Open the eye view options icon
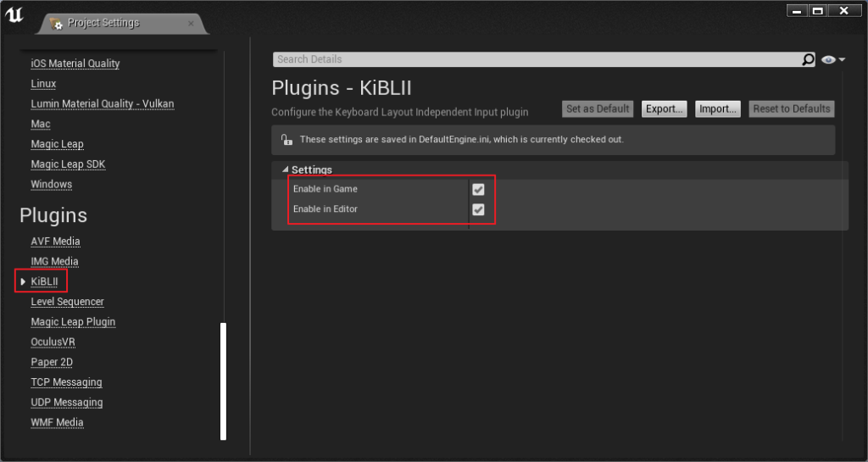The height and width of the screenshot is (462, 868). coord(828,59)
